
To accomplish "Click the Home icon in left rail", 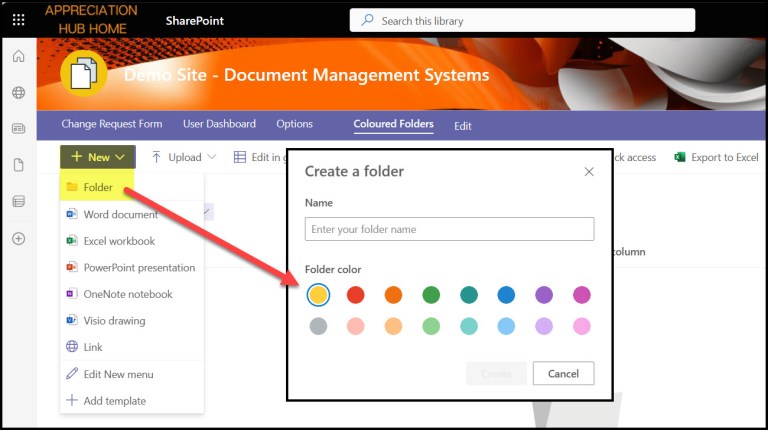I will click(19, 56).
